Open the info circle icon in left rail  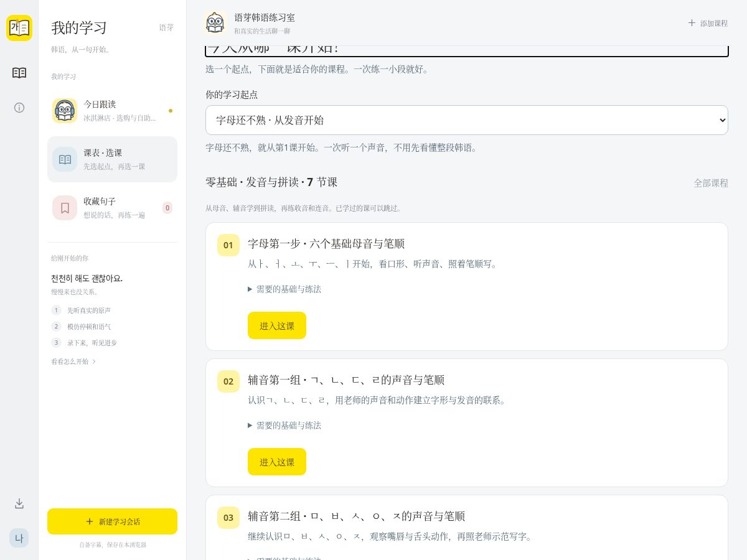coord(19,108)
